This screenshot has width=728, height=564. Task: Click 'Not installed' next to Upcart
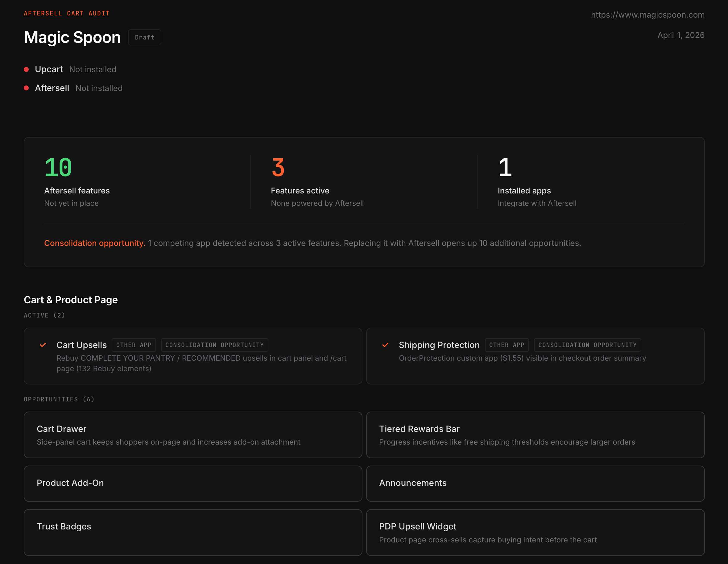93,69
